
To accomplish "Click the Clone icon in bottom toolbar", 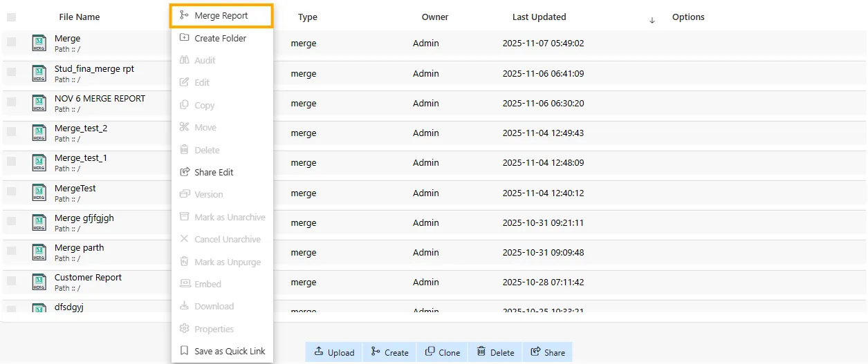I will 430,352.
